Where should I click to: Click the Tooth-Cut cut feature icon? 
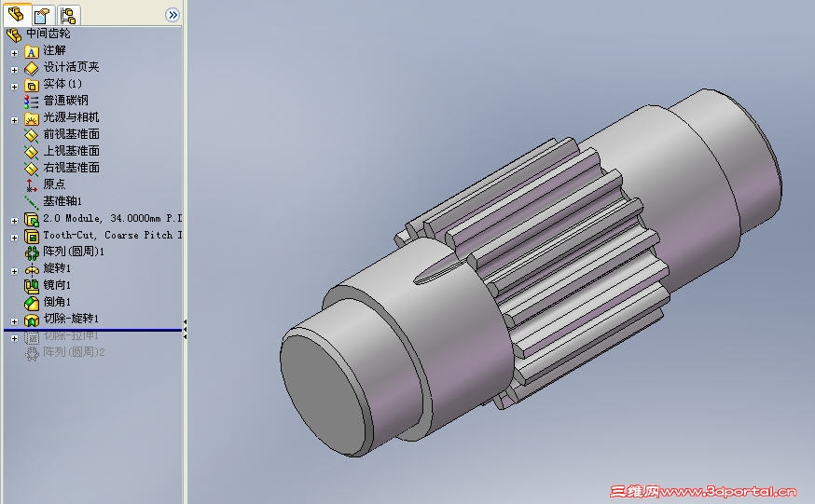[31, 237]
